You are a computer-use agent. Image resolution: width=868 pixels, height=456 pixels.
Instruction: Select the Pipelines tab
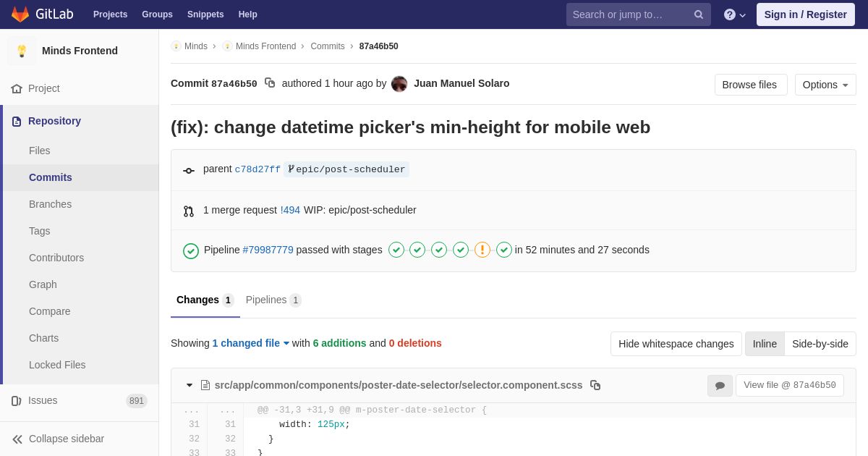(273, 300)
